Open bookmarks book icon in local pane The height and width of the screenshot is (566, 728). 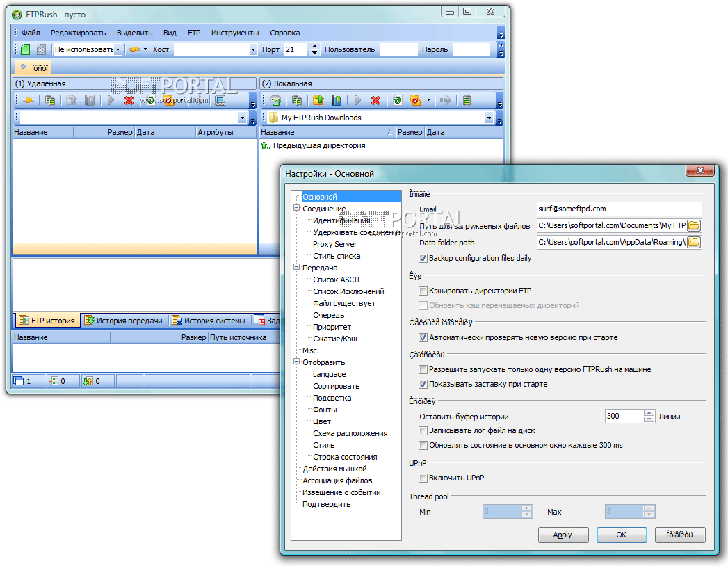point(337,100)
